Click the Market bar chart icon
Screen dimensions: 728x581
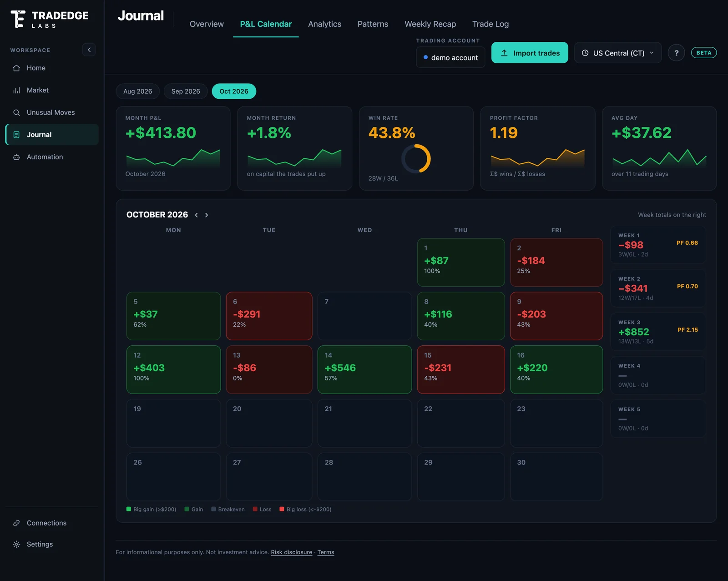click(16, 90)
